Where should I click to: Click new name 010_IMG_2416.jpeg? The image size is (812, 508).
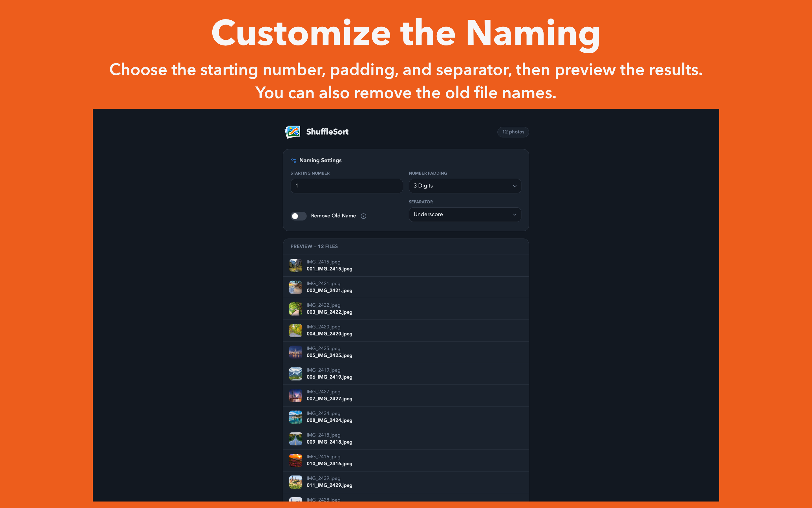[x=329, y=464]
